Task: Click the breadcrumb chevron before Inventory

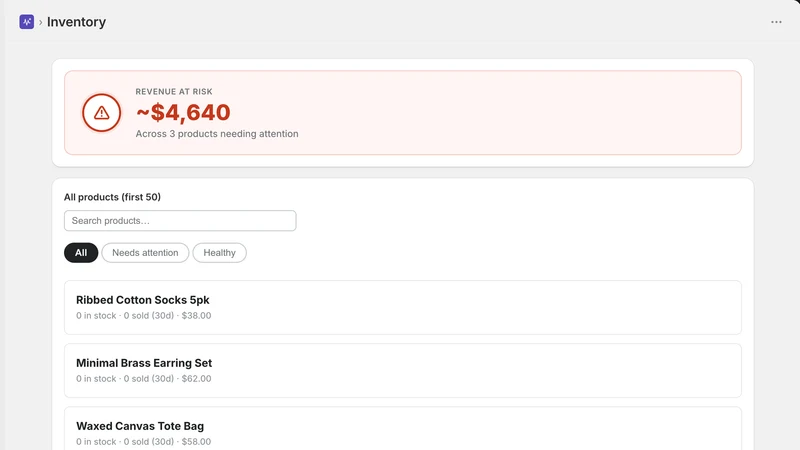Action: pyautogui.click(x=41, y=22)
